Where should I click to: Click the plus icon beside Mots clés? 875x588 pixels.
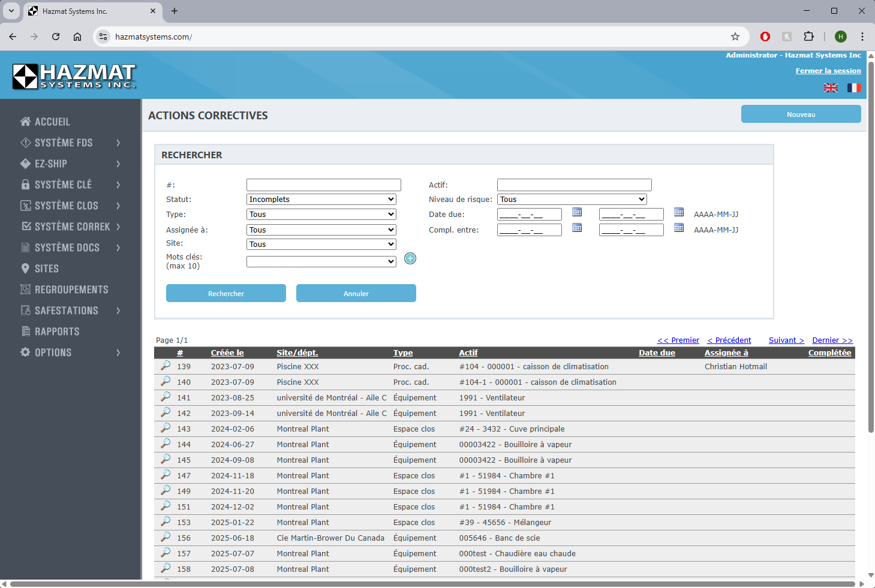[410, 258]
